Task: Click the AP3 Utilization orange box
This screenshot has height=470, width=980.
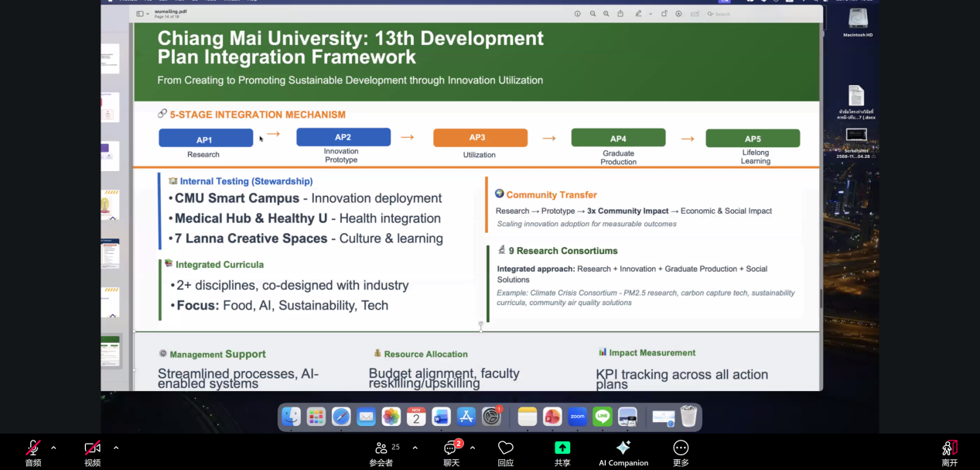Action: (480, 138)
